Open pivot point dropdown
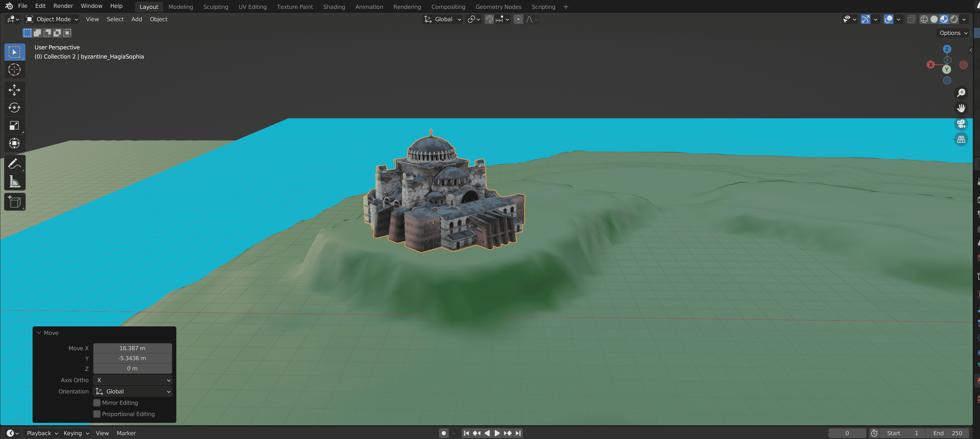The width and height of the screenshot is (980, 439). pyautogui.click(x=474, y=20)
